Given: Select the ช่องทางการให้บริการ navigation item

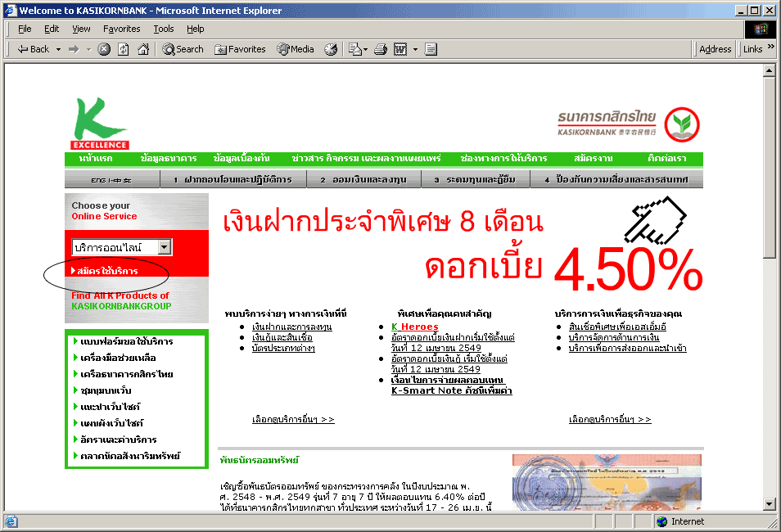Looking at the screenshot, I should click(503, 159).
